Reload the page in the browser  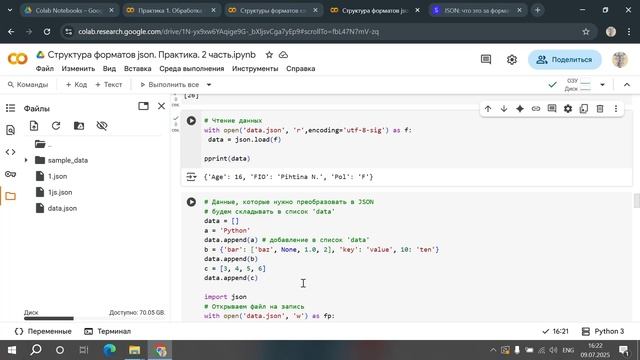tap(47, 31)
